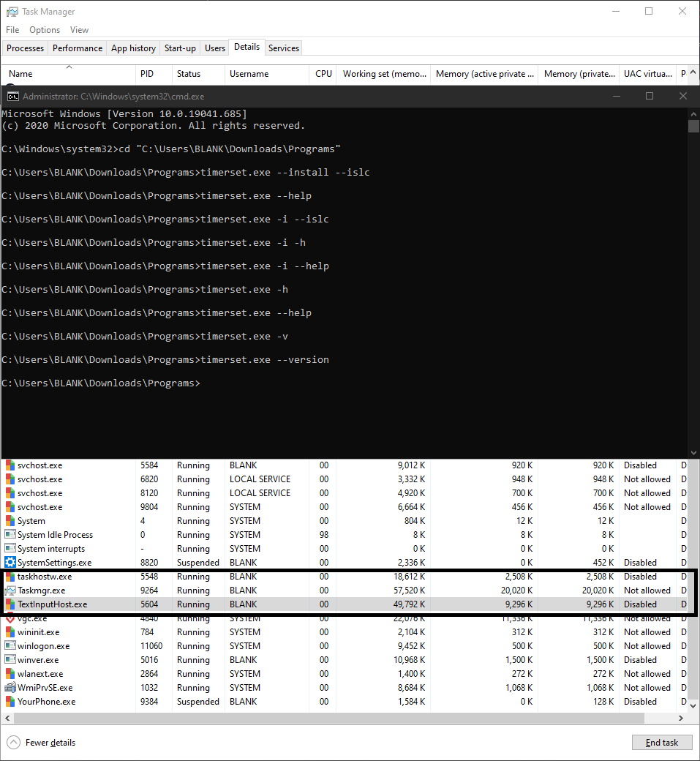Click the cmd window scrollbar up arrow
Image resolution: width=700 pixels, height=761 pixels.
tap(693, 114)
